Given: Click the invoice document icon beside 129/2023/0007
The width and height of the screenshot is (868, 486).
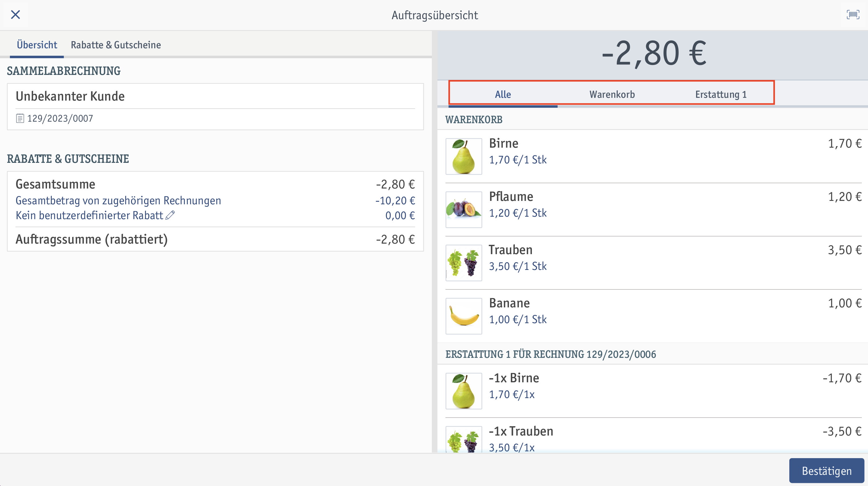Looking at the screenshot, I should (20, 119).
